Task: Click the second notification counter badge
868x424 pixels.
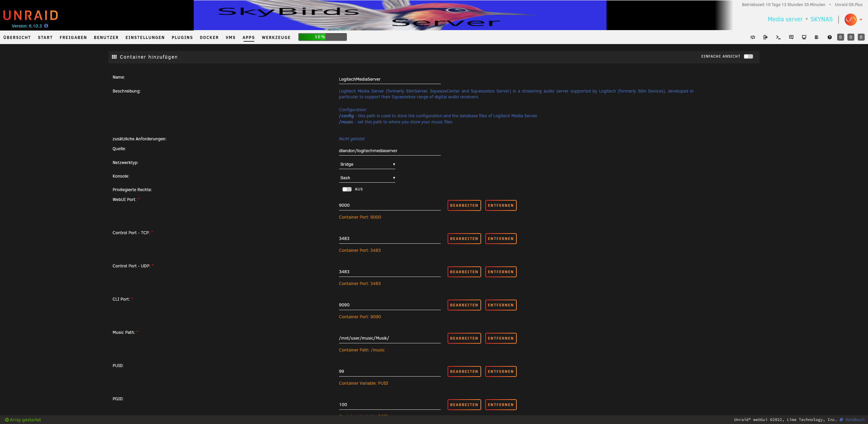Action: click(851, 37)
